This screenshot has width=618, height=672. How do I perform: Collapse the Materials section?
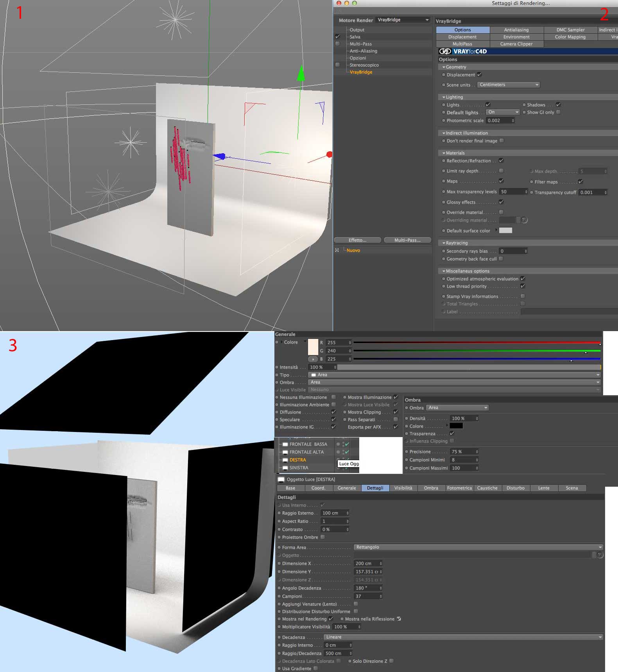pos(444,153)
